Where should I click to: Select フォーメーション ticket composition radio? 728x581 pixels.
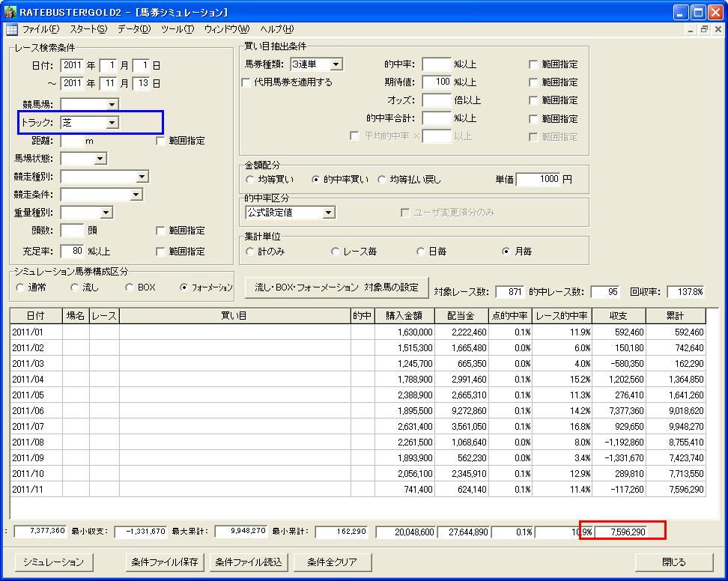click(183, 288)
